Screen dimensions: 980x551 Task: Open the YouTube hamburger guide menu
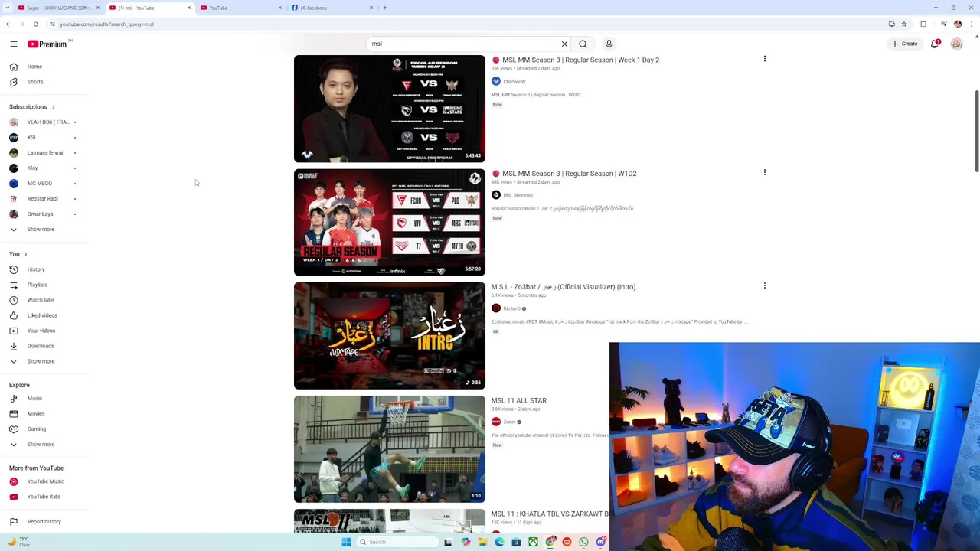coord(13,44)
